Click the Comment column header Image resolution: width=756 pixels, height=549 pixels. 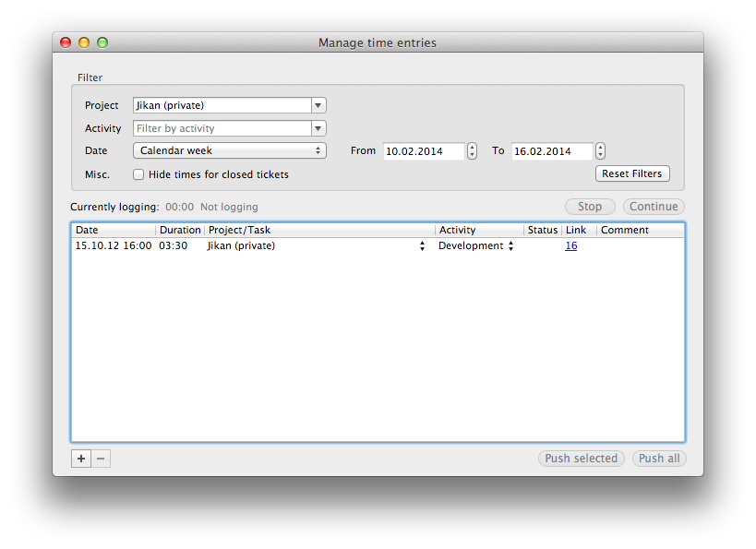(x=641, y=230)
